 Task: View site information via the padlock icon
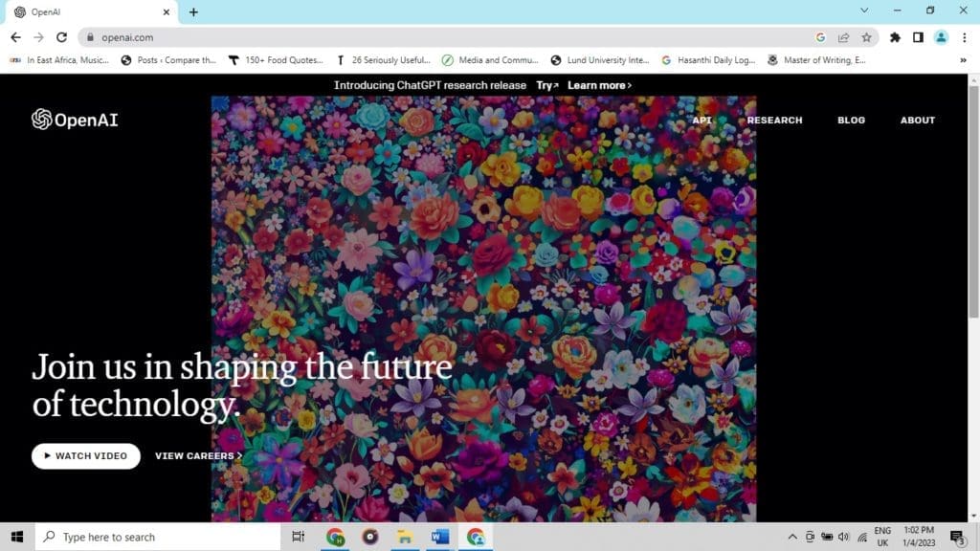click(90, 37)
